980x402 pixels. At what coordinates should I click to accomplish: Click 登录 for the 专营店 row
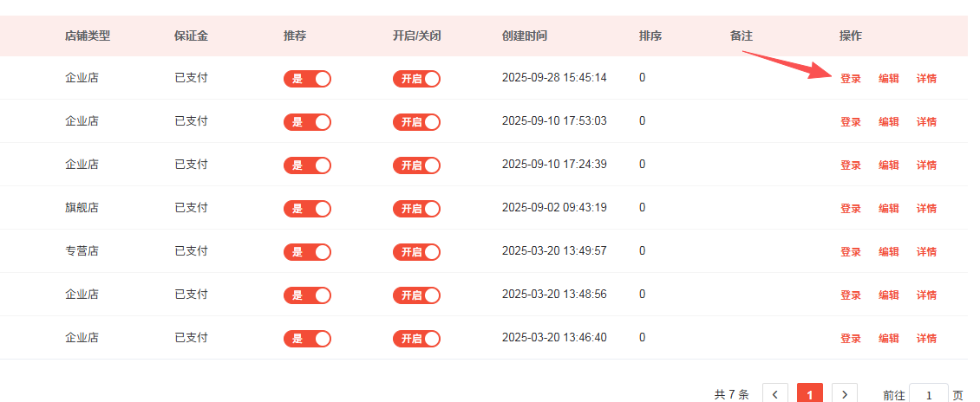pos(850,252)
